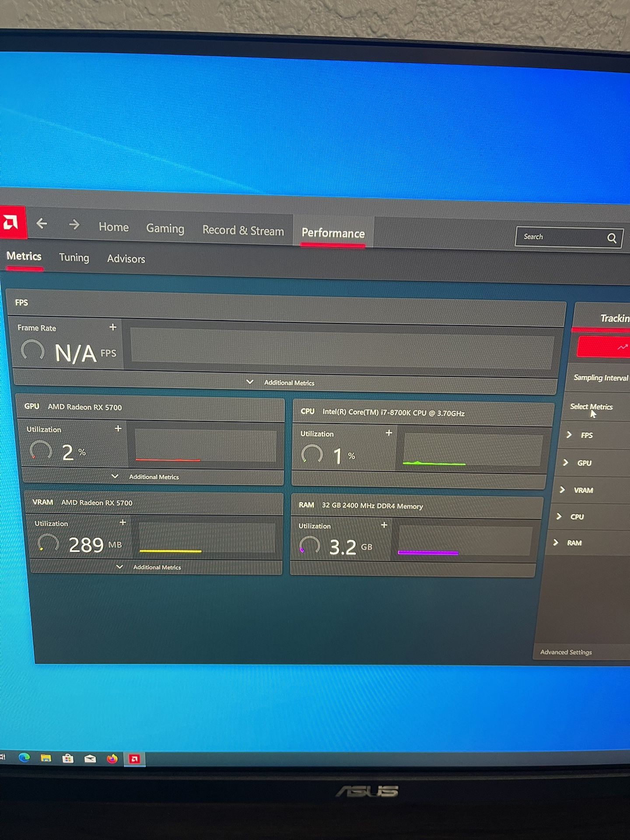Open Microsoft Edge from taskbar
630x840 pixels.
24,757
